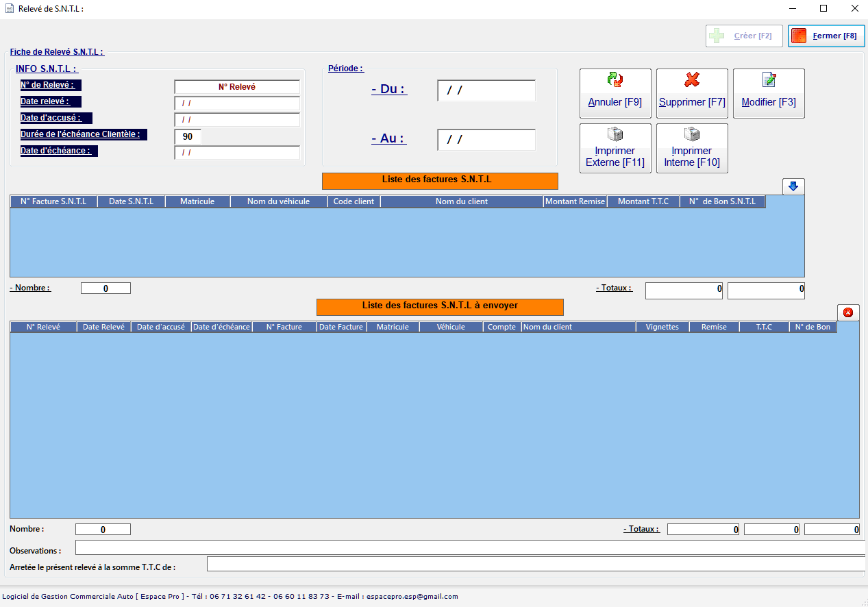The width and height of the screenshot is (868, 607).
Task: Print external copy with Imprimer Externe
Action: click(615, 148)
